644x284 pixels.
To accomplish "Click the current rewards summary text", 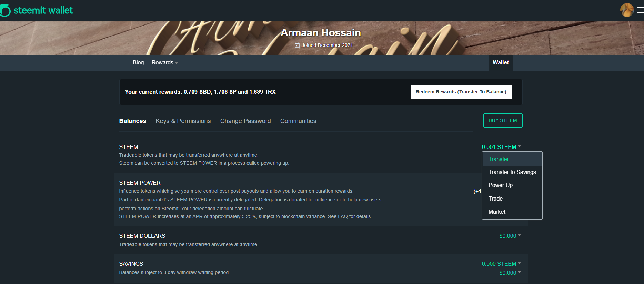I will point(200,92).
